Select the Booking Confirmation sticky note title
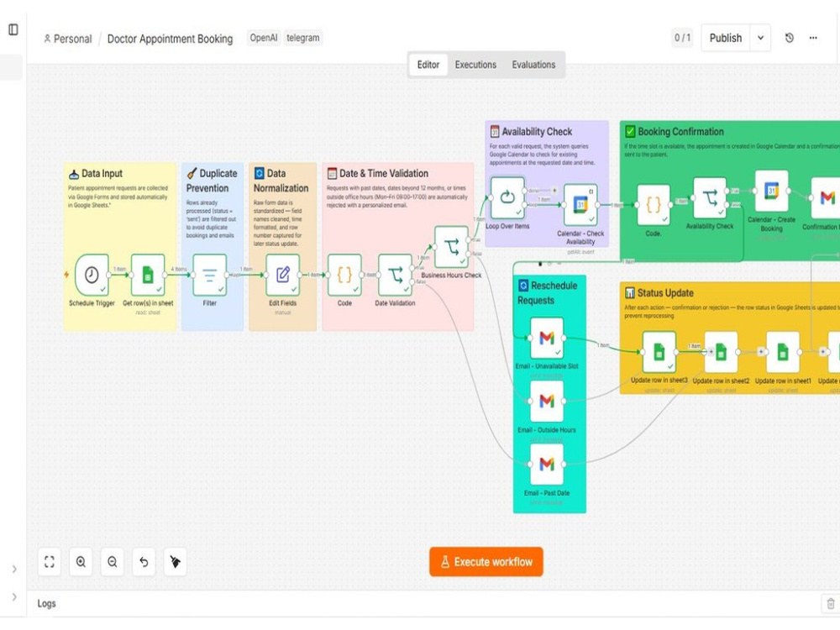Viewport: 840px width, 630px height. (680, 132)
